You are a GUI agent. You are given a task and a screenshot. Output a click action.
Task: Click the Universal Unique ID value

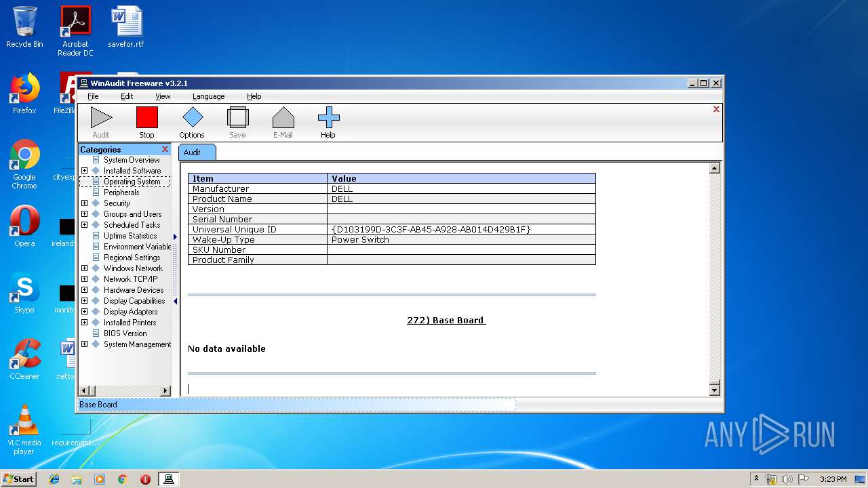point(431,230)
